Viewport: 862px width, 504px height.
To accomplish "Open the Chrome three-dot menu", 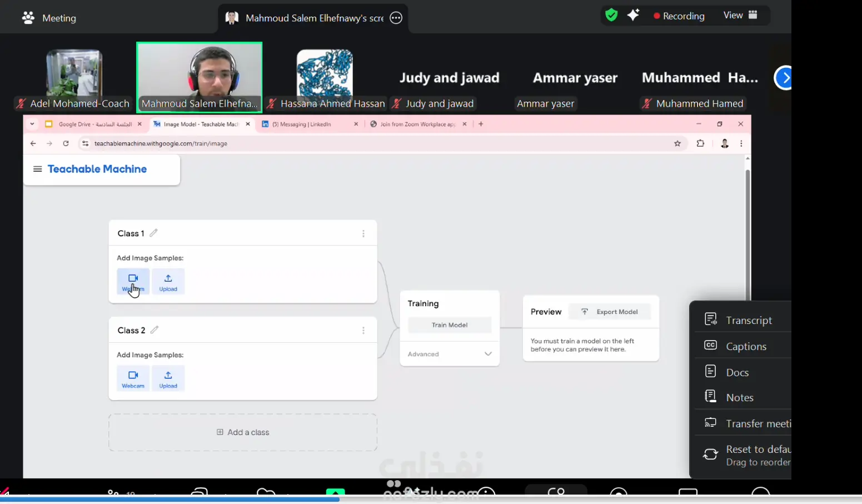I will tap(741, 143).
